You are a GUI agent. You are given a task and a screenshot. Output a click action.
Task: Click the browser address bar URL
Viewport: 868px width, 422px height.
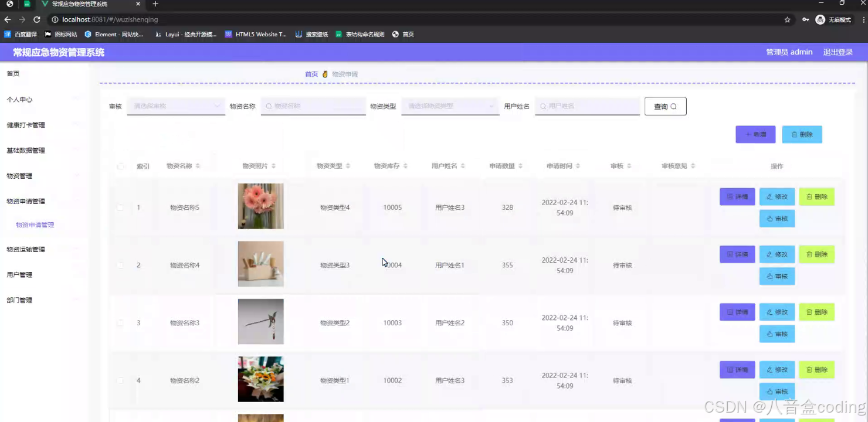[x=110, y=19]
